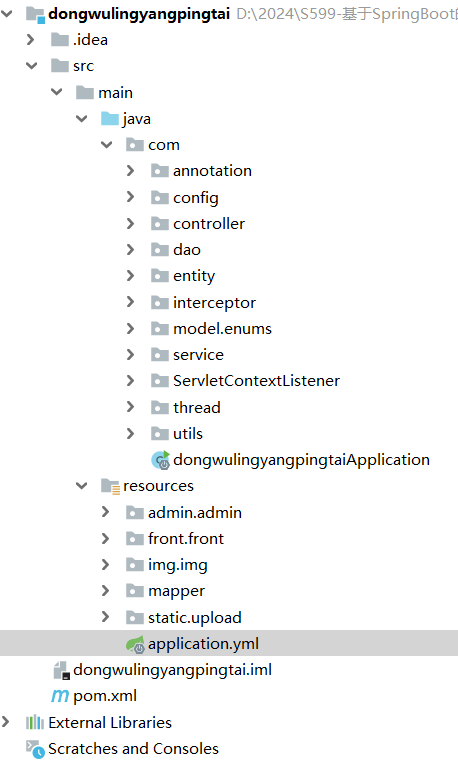Expand the mapper folder arrow

[106, 591]
